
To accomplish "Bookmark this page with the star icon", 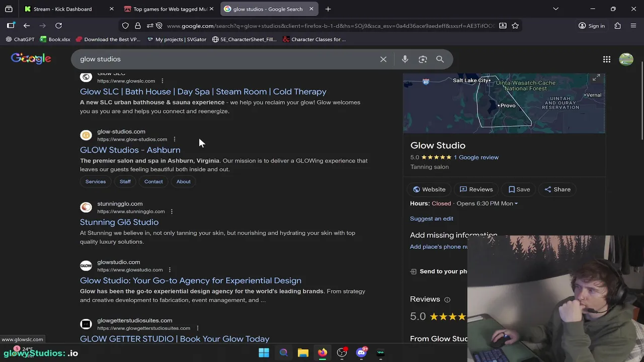I will [515, 26].
